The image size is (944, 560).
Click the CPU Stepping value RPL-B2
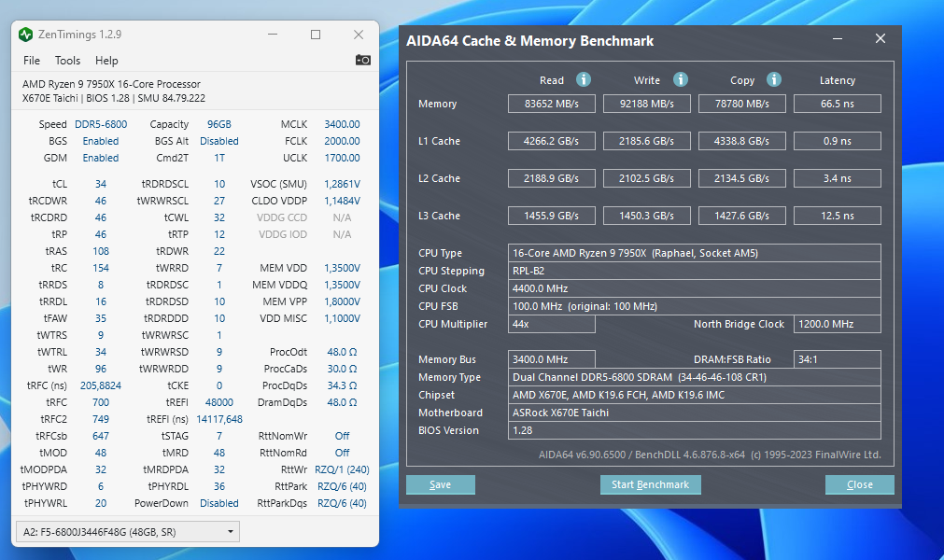point(694,271)
